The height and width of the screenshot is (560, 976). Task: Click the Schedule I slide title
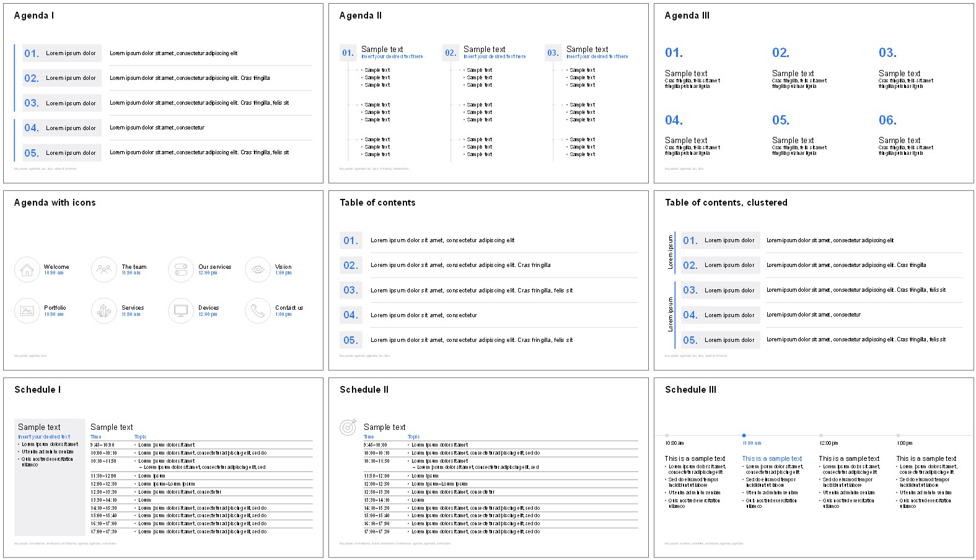coord(38,390)
